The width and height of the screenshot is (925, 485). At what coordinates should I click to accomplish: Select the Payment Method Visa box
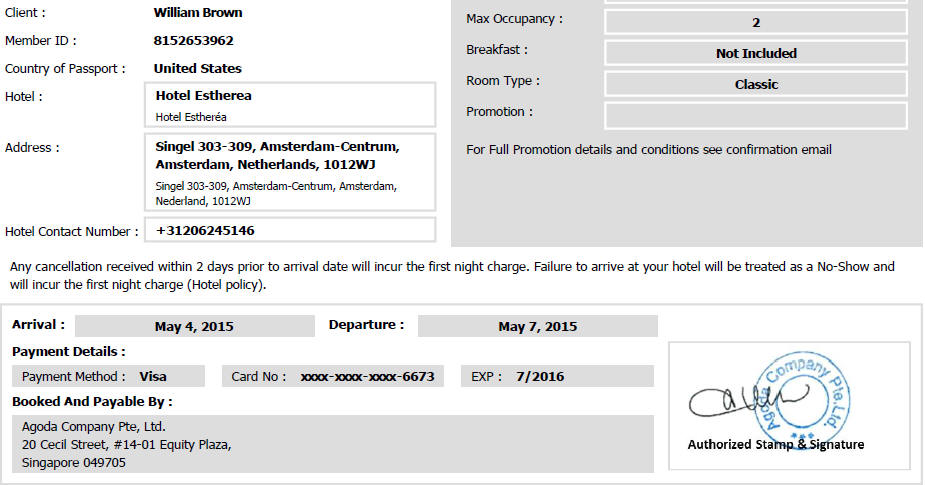tap(109, 376)
